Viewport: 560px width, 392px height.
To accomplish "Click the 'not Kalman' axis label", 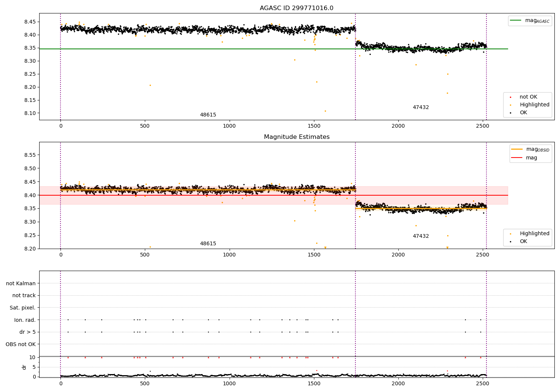I will (x=21, y=284).
